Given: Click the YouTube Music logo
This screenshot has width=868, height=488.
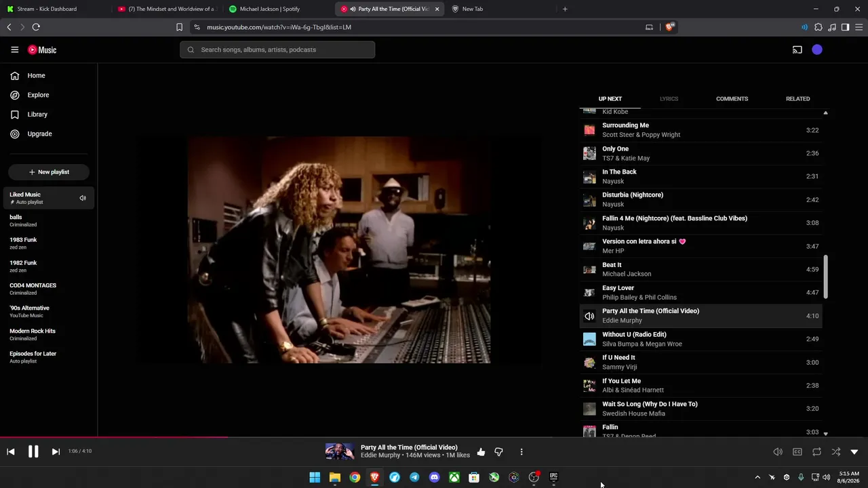Looking at the screenshot, I should 42,49.
